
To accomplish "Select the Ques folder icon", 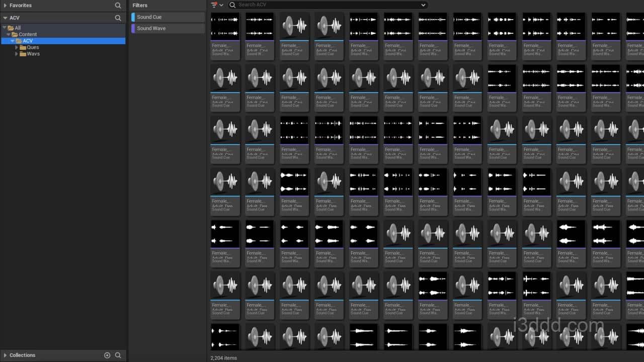I will click(x=23, y=48).
